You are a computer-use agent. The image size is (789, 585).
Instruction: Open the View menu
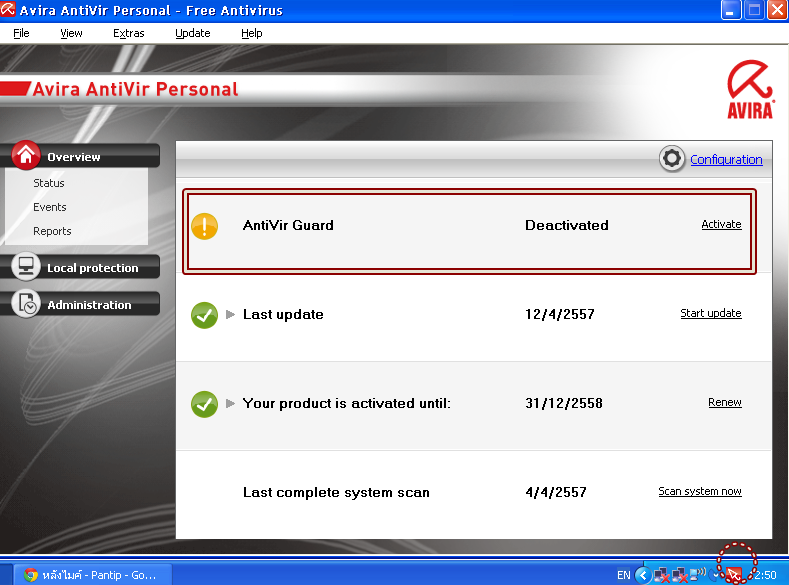click(71, 33)
